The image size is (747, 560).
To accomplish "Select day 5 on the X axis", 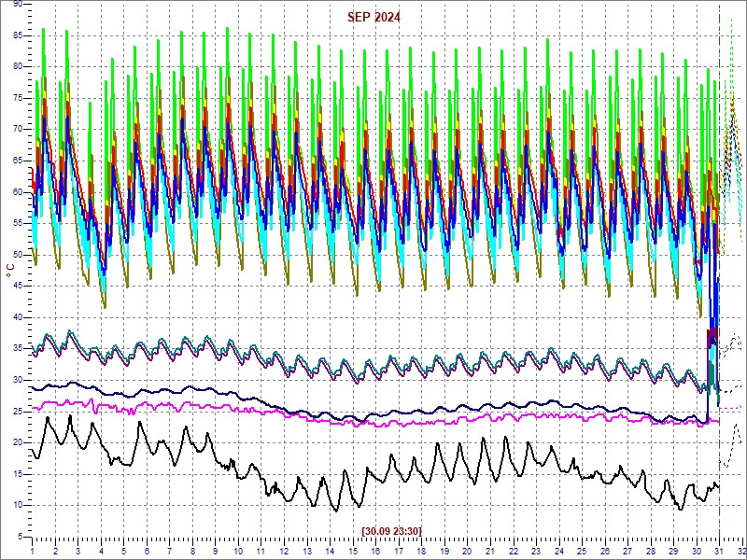I will pos(124,552).
